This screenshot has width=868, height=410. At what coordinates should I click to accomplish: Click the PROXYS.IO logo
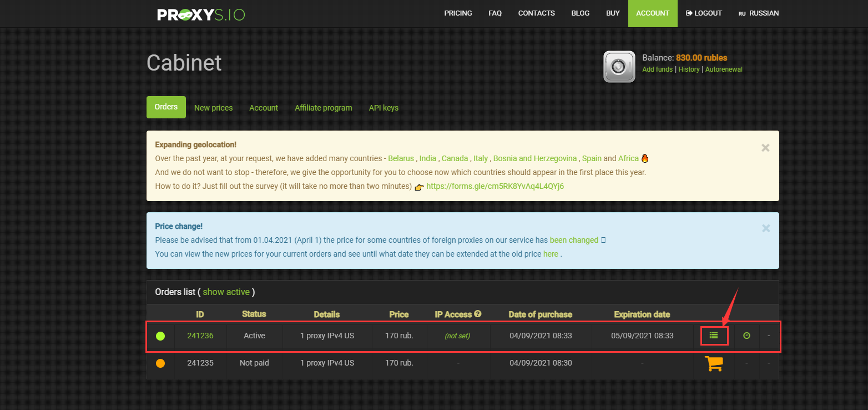(x=201, y=14)
